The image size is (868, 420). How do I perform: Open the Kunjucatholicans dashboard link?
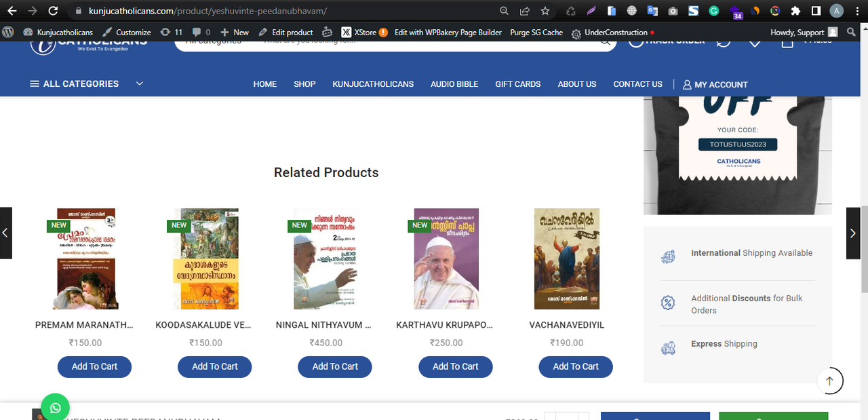58,32
